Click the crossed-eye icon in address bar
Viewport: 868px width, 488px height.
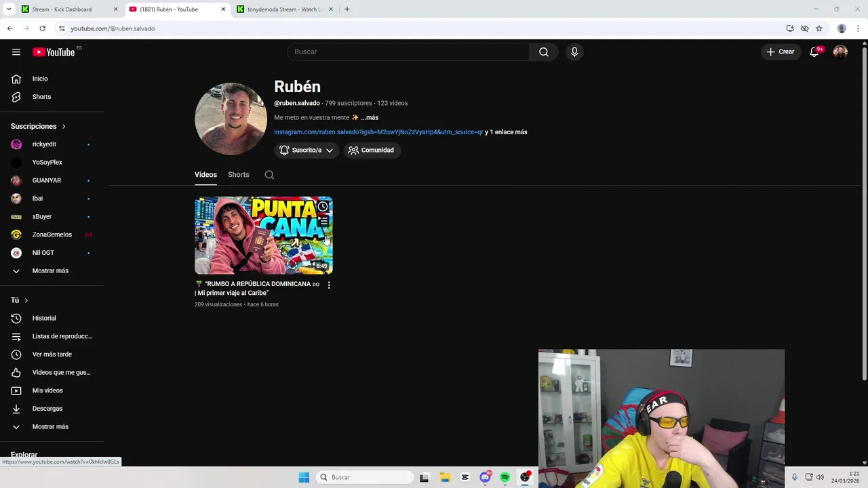pyautogui.click(x=804, y=28)
